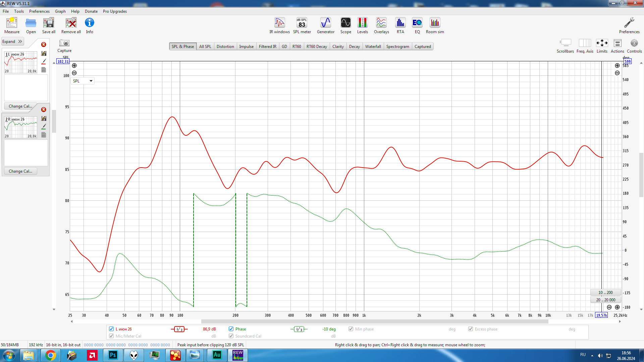Click the Capture camera icon
This screenshot has height=362, width=644.
click(x=64, y=43)
